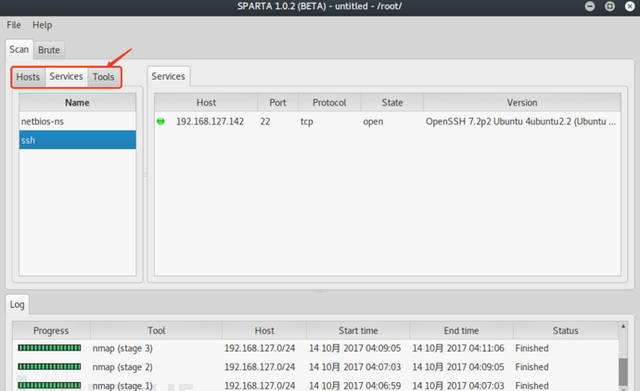Select the Hosts tab

pos(28,77)
